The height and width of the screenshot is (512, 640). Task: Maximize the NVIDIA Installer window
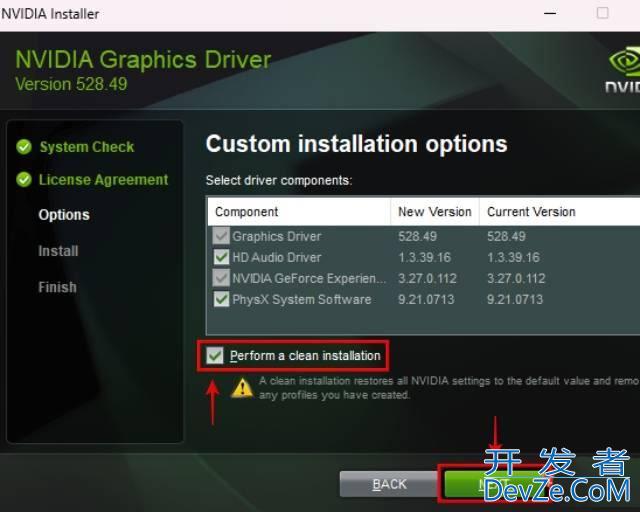(x=602, y=13)
